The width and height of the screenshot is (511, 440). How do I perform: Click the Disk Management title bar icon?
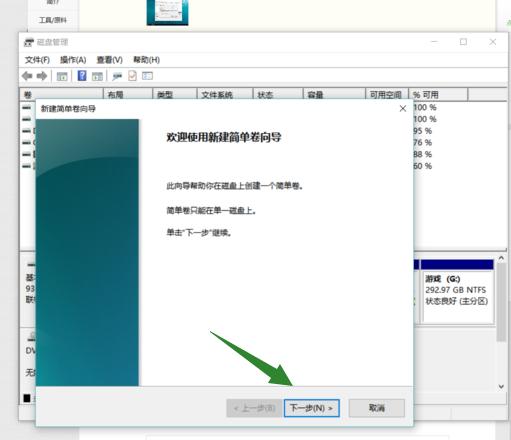[29, 42]
